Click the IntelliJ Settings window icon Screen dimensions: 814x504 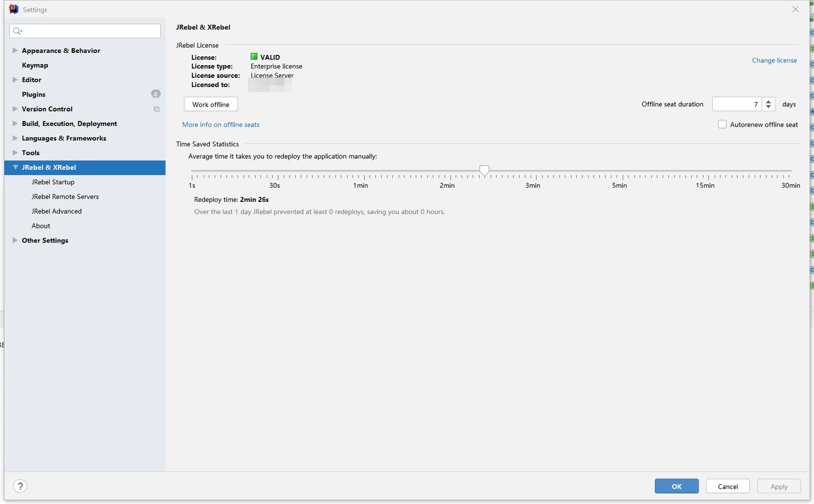click(x=14, y=9)
